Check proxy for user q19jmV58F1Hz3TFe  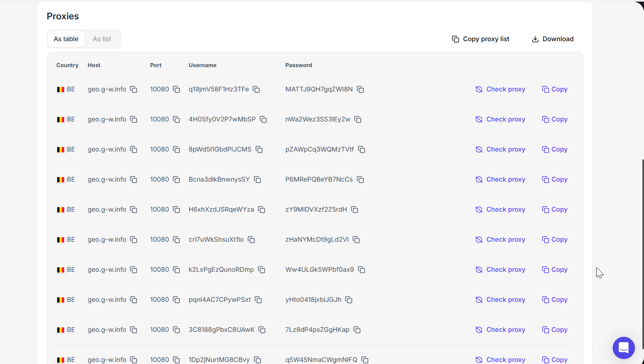coord(500,89)
